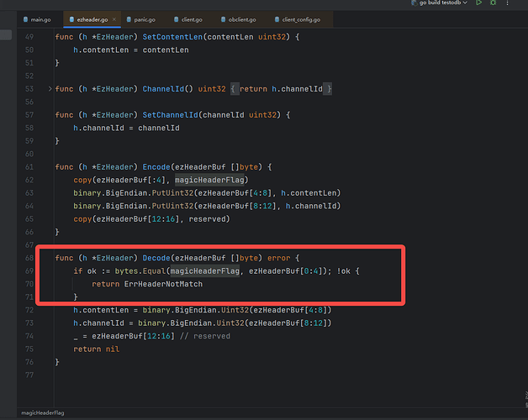
Task: Click the Debug bug icon
Action: tap(493, 3)
